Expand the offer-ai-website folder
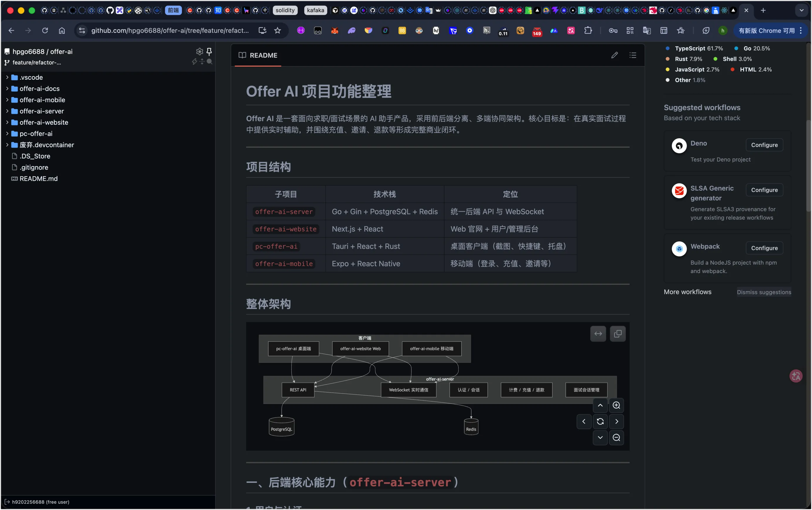812x510 pixels. click(7, 122)
